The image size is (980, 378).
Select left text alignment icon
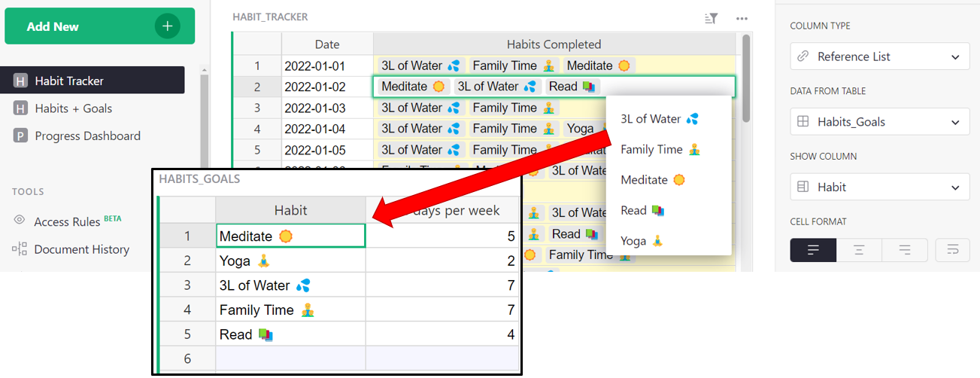812,250
